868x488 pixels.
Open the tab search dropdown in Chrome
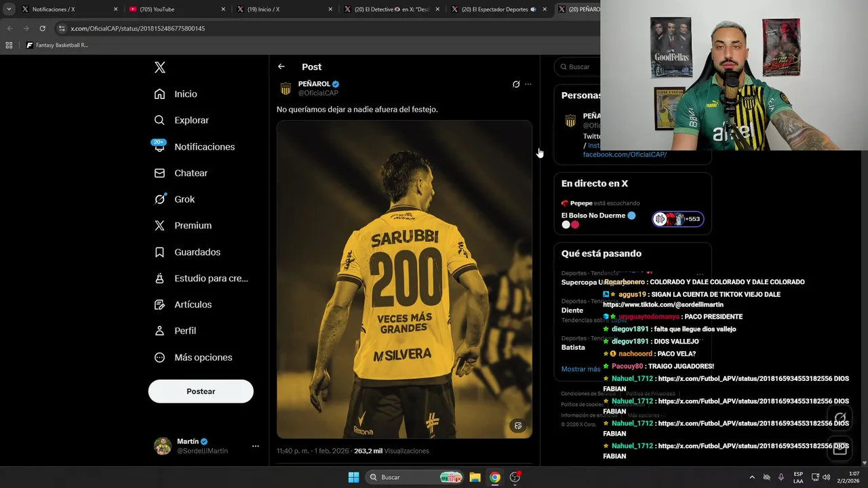point(9,9)
